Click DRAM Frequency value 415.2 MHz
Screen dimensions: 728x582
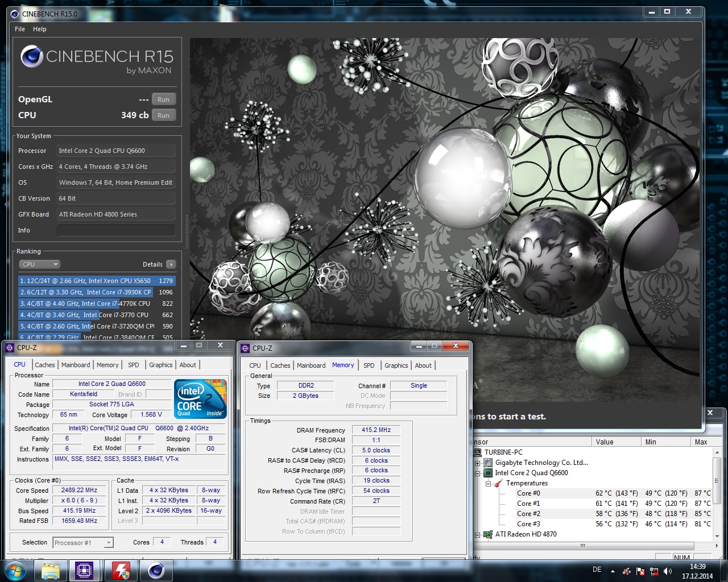376,430
